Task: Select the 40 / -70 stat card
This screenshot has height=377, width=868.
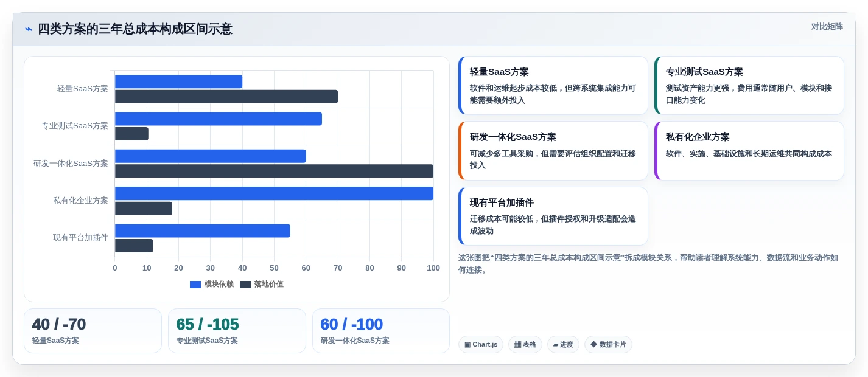Action: [93, 331]
